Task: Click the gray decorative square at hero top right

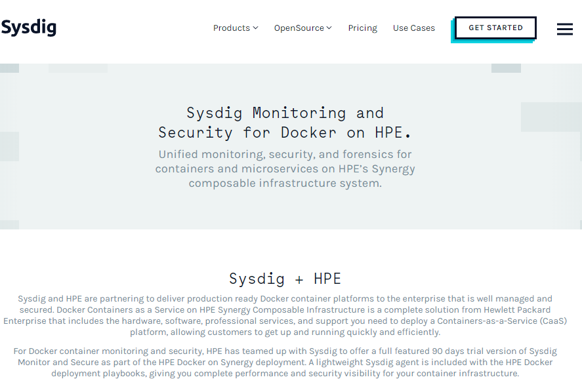Action: tap(506, 68)
